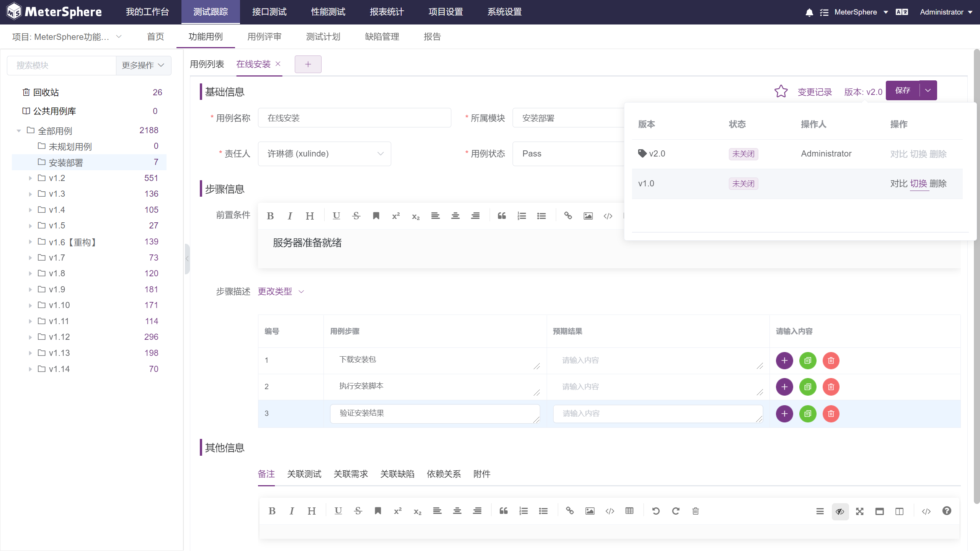Duplicate step 1 '下载安装包'
Screen dimensions: 980x551
[x=808, y=360]
